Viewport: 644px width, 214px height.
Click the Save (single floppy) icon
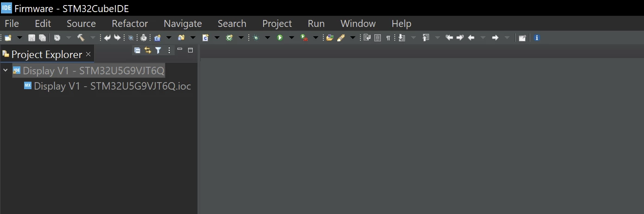pos(32,38)
